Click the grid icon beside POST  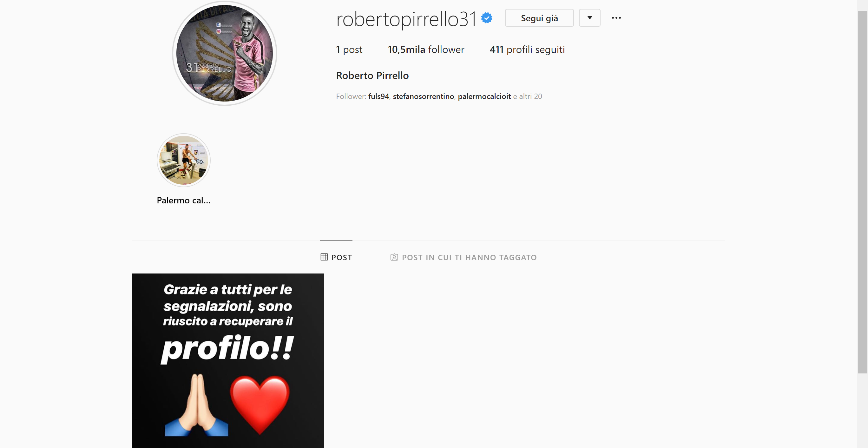pos(324,257)
